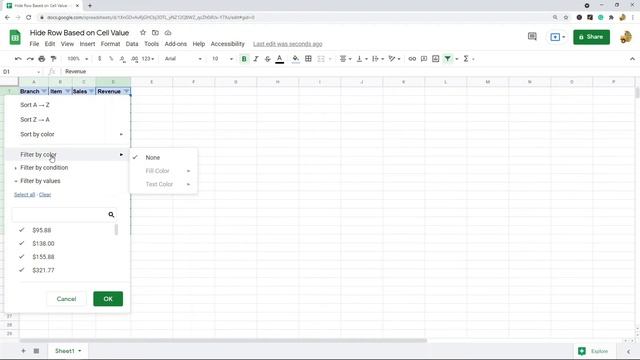
Task: Open the Text color picker
Action: [280, 59]
